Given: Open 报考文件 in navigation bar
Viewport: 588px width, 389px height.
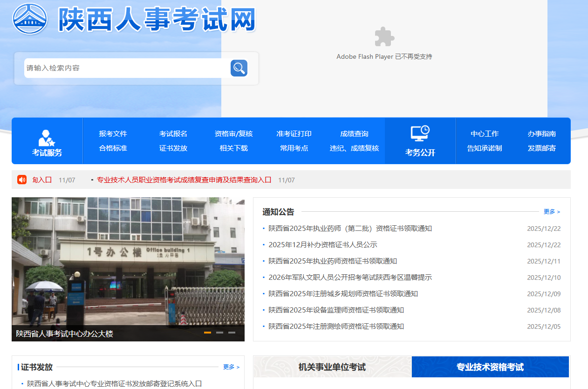Looking at the screenshot, I should (113, 134).
